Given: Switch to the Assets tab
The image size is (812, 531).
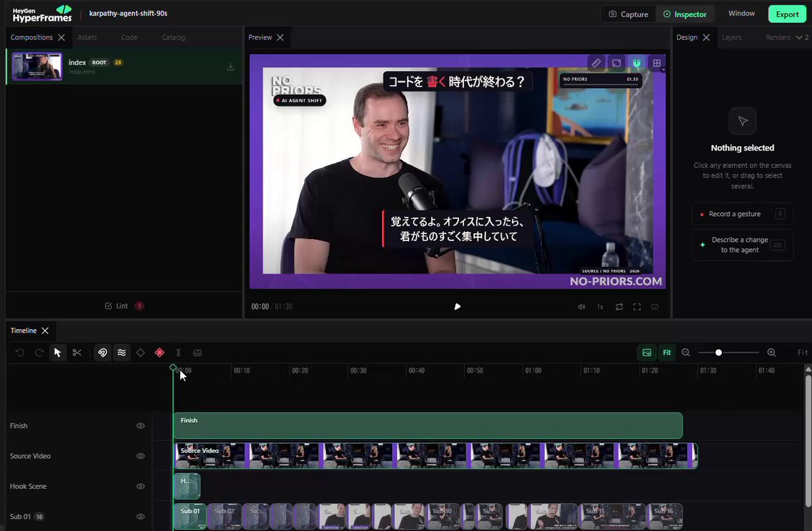Looking at the screenshot, I should pyautogui.click(x=87, y=37).
